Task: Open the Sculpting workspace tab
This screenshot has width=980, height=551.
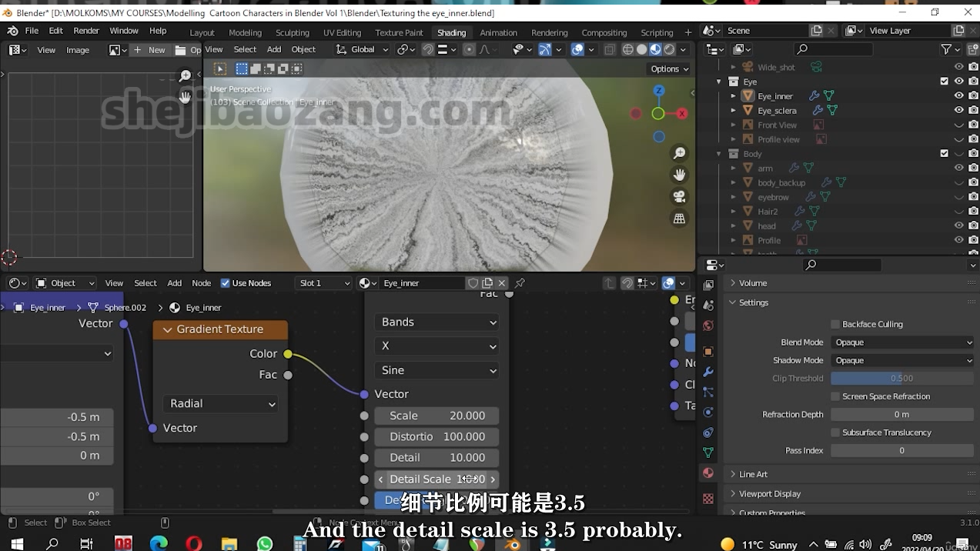Action: coord(293,32)
